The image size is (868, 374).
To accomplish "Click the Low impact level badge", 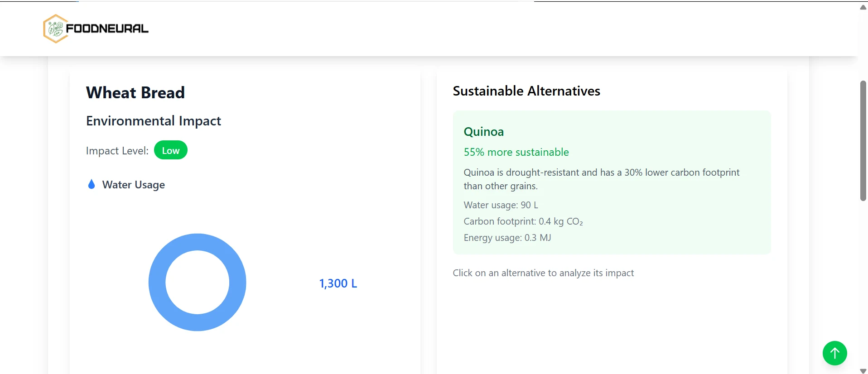I will (171, 150).
